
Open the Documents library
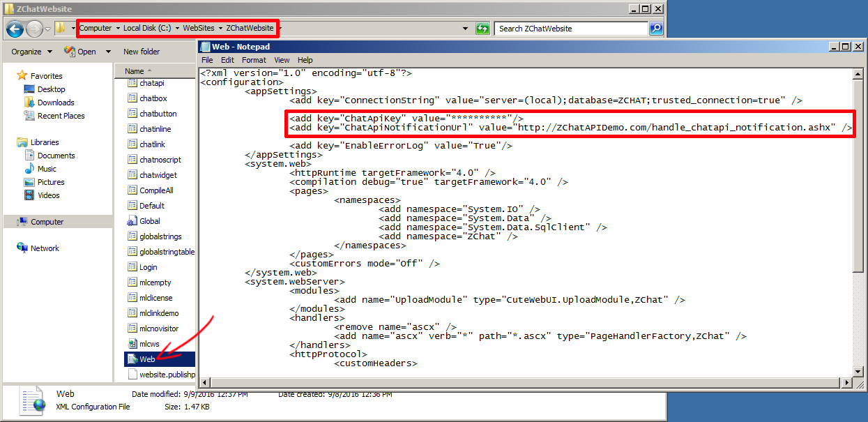(x=56, y=156)
